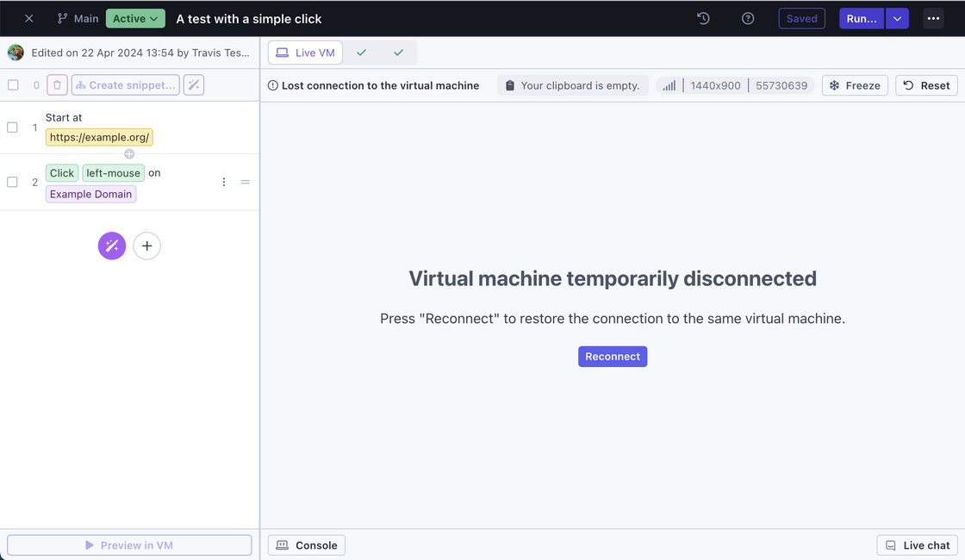Add a new step with plus button

pos(147,246)
